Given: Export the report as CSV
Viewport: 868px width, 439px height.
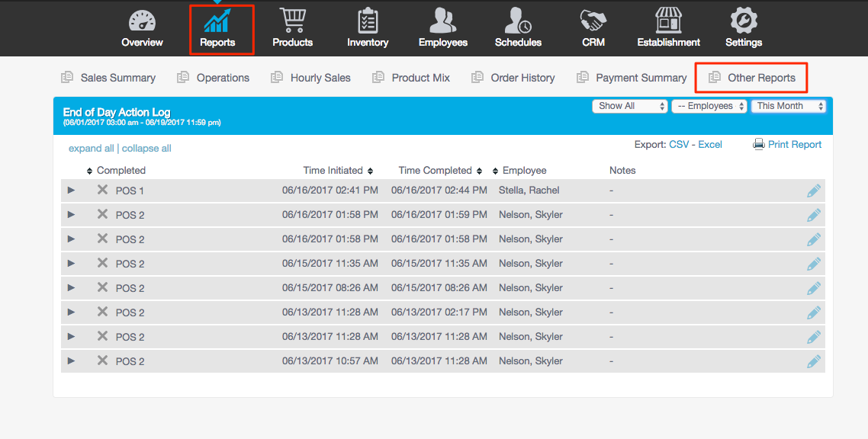Looking at the screenshot, I should pyautogui.click(x=678, y=145).
